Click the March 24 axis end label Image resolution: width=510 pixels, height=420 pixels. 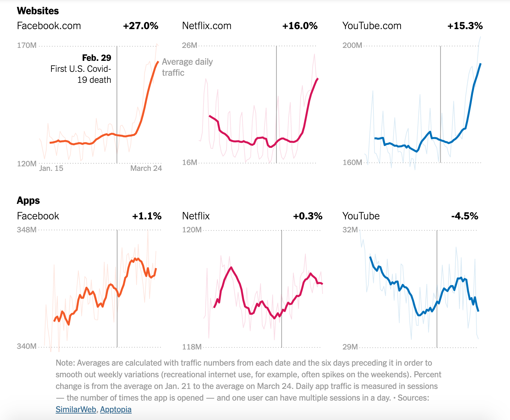click(146, 168)
